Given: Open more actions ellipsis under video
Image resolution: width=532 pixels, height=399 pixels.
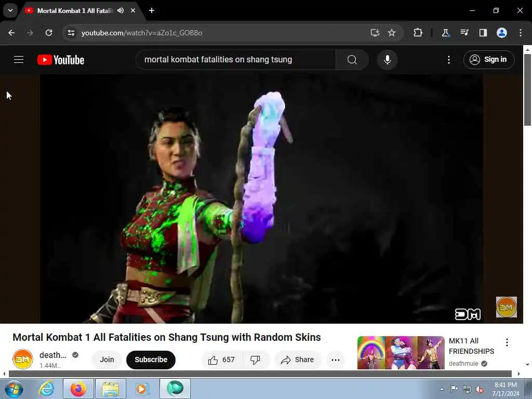Looking at the screenshot, I should [336, 360].
